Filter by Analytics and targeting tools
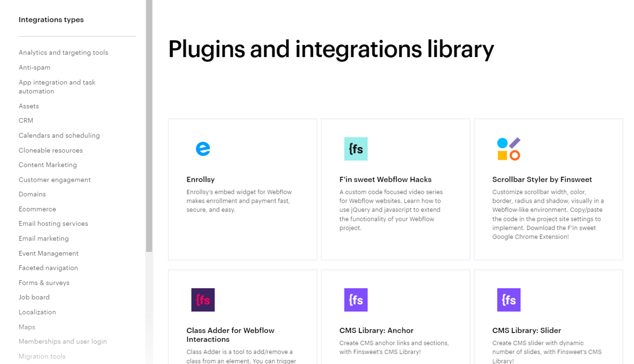634x364 pixels. (63, 53)
